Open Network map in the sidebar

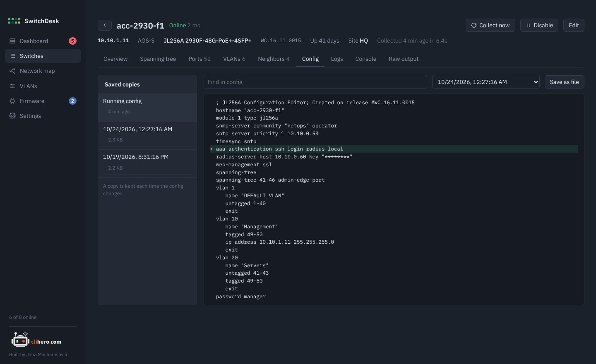point(43,71)
